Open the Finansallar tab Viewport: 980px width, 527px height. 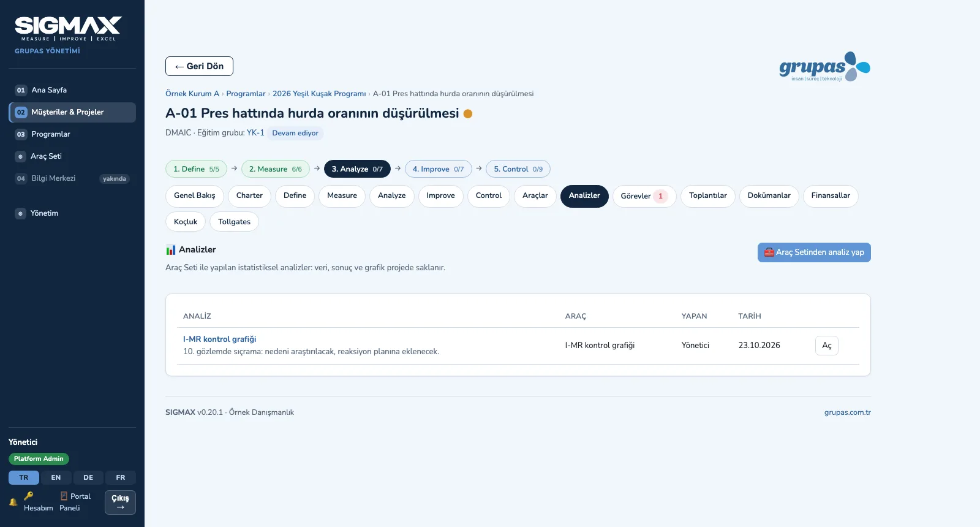pyautogui.click(x=831, y=196)
